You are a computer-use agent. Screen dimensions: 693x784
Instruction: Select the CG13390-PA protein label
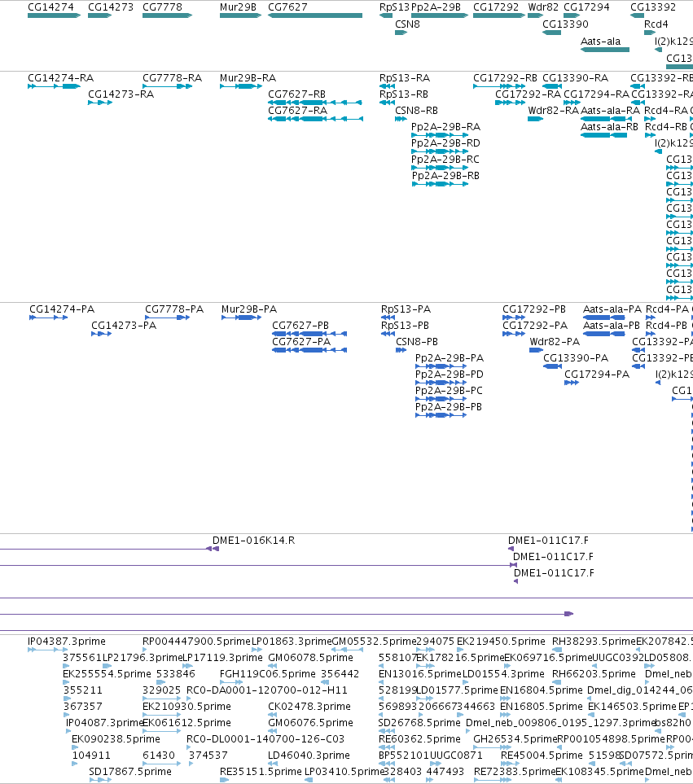click(576, 358)
